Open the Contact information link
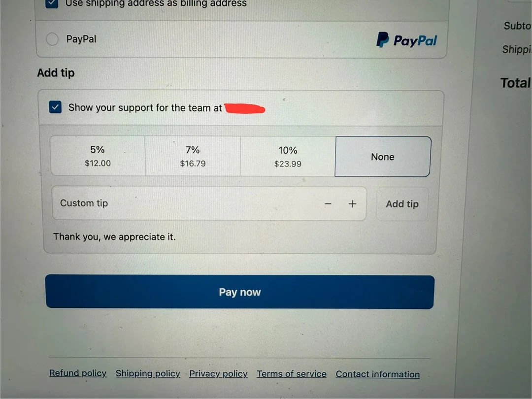This screenshot has width=532, height=399. [x=378, y=374]
